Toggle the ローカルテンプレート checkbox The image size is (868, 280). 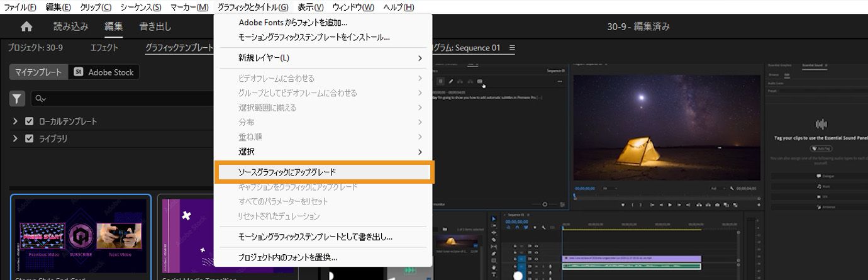point(29,121)
